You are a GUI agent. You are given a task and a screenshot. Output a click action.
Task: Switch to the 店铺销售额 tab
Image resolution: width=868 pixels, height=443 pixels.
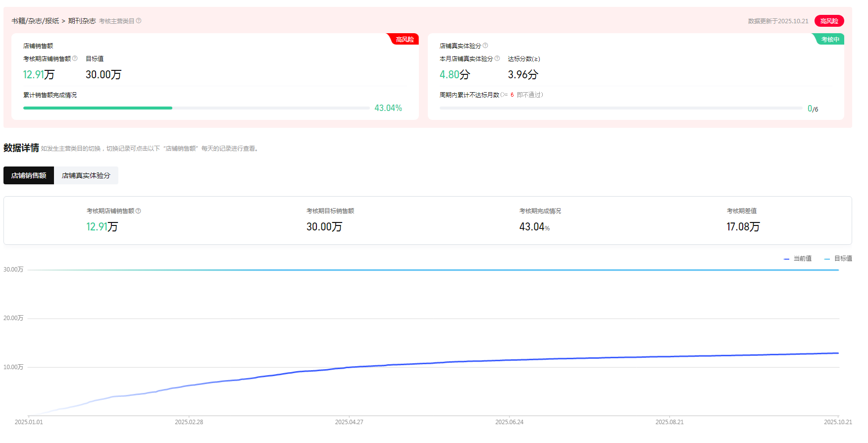(29, 175)
